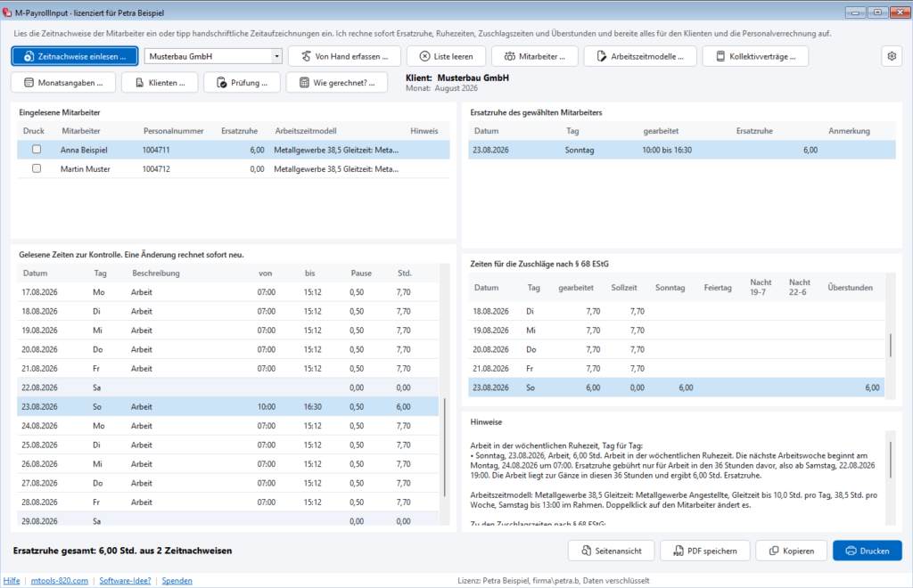This screenshot has height=588, width=913.
Task: Open the Hilfe link
Action: 12,581
